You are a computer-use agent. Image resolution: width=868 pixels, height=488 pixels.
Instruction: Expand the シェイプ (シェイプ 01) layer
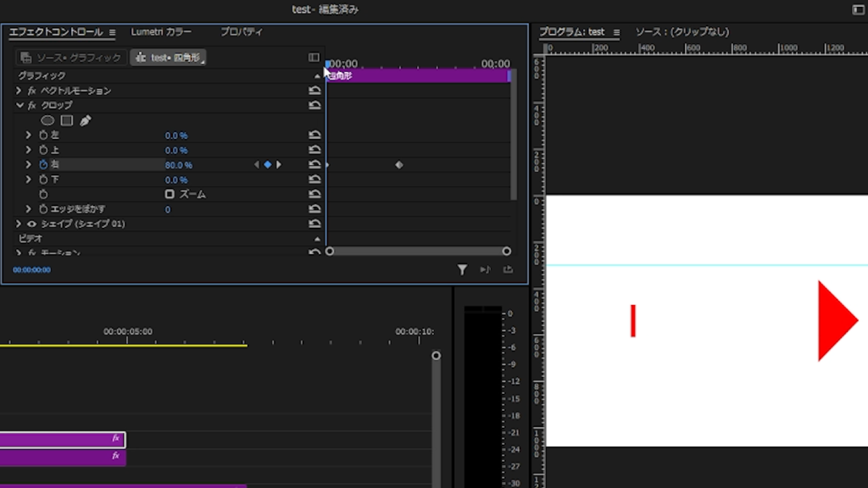[x=19, y=224]
